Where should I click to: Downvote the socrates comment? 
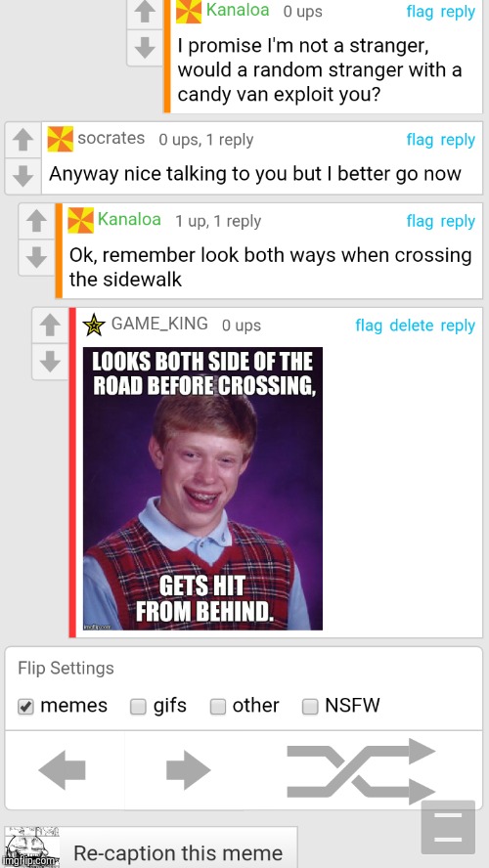click(x=22, y=176)
